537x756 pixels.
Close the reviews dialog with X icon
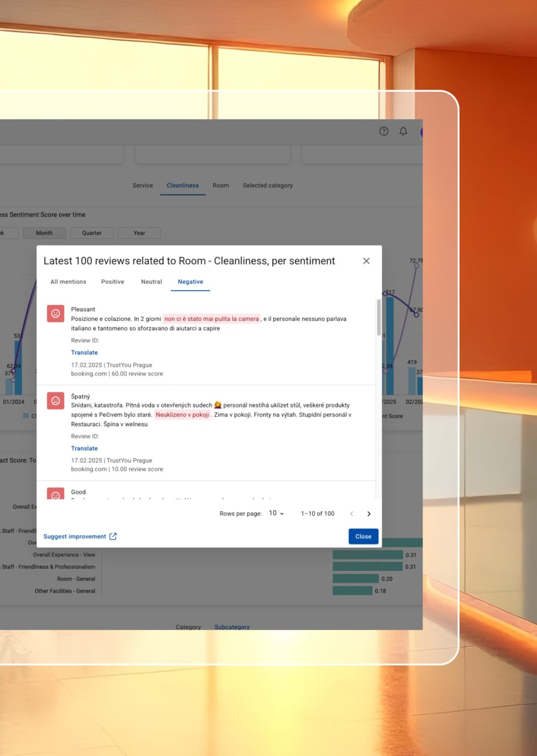coord(366,261)
